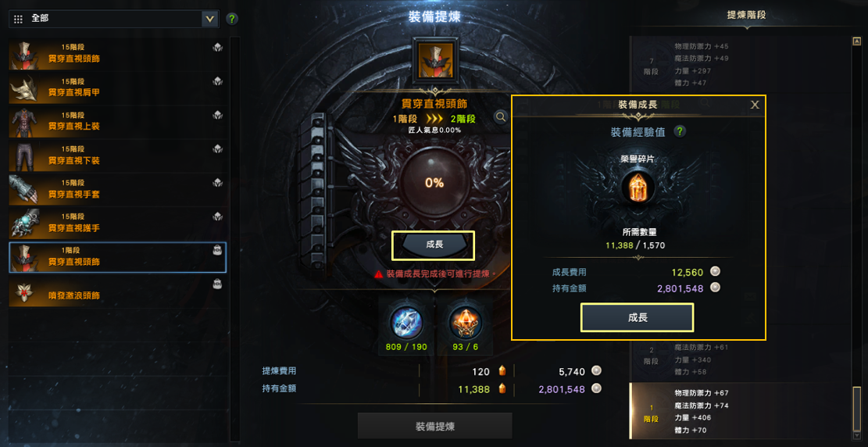
Task: Click the silver coin icon beside 12,560
Action: tap(716, 272)
